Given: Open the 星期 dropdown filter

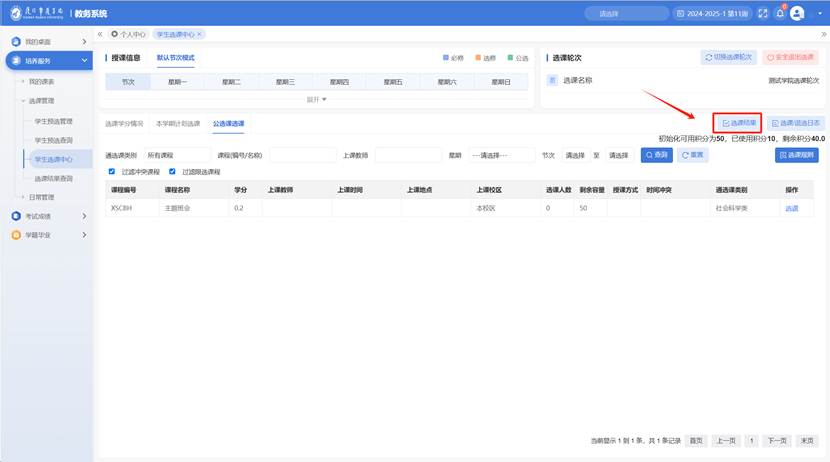Looking at the screenshot, I should [x=502, y=155].
